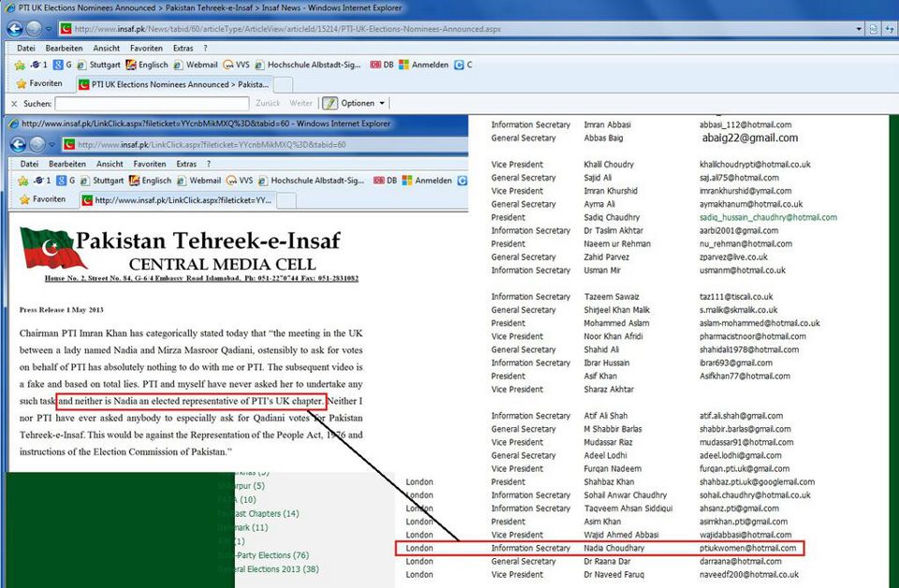The width and height of the screenshot is (899, 588).
Task: Open Hochschule Albstadt-Sig... bookmark in top bar
Action: tap(308, 65)
